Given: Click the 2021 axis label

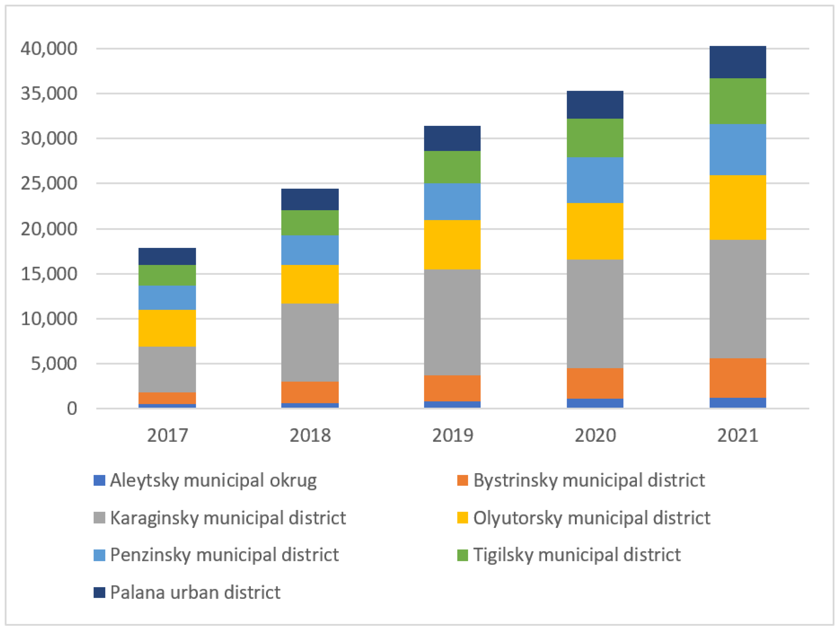Looking at the screenshot, I should tap(738, 435).
